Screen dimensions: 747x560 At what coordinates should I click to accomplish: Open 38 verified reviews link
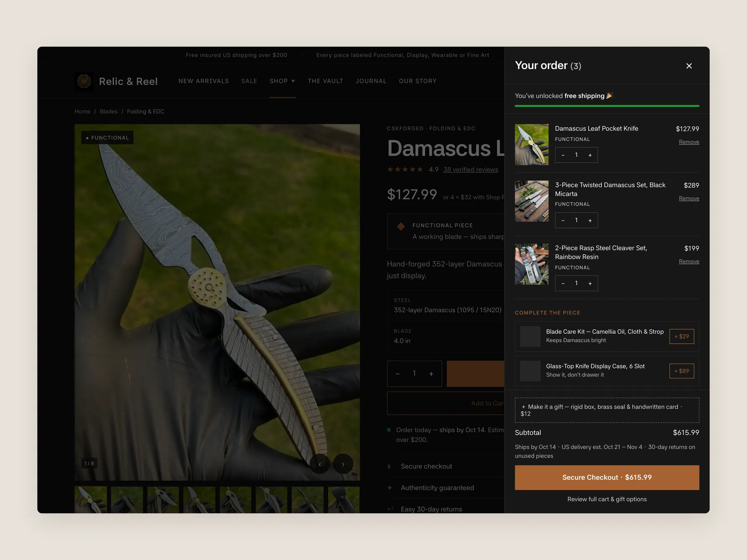471,170
